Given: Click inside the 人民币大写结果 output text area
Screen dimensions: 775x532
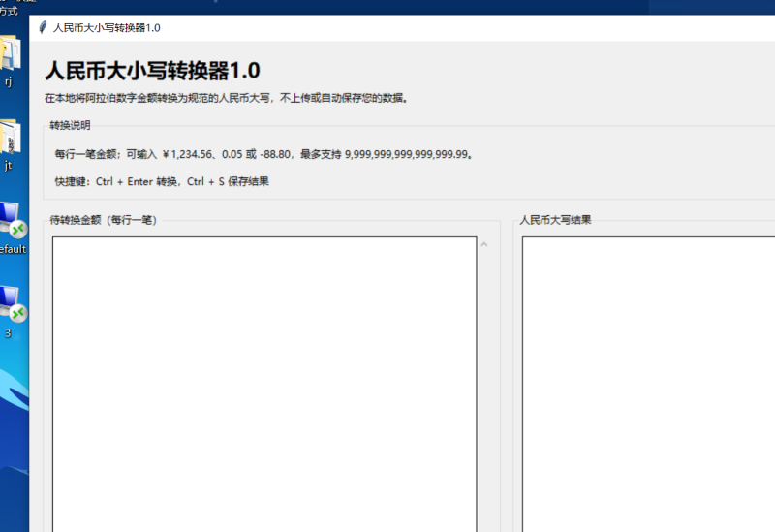Looking at the screenshot, I should pos(648,384).
